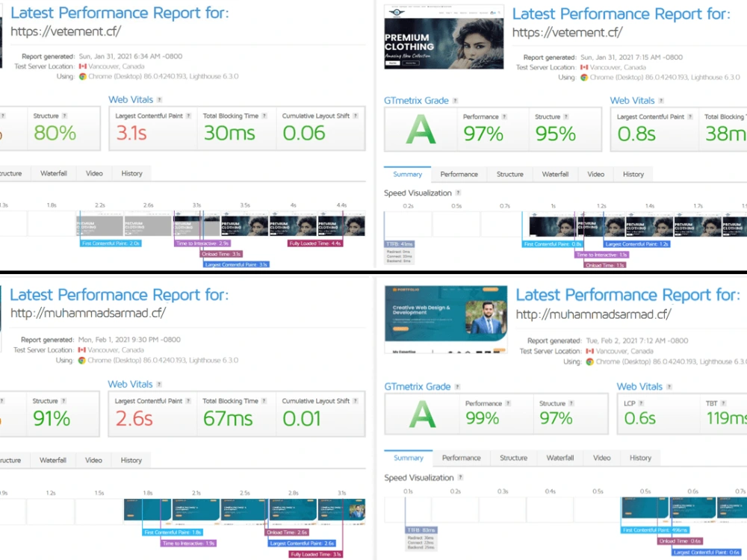Click help icon beside Speed Visualization in muhammadsarmad report
The image size is (747, 560).
coord(460,477)
